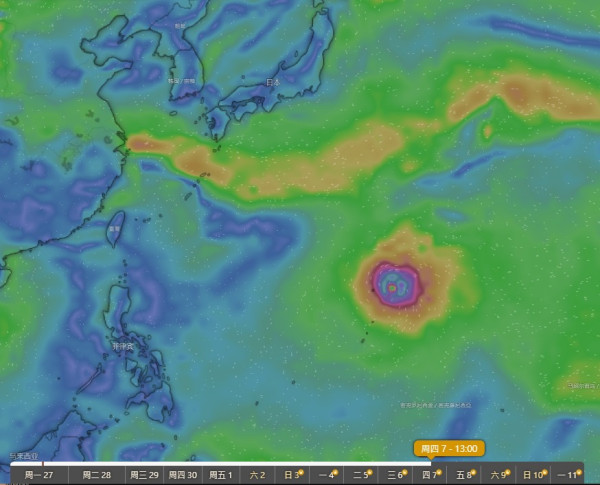Select the 二 5 forecast day
This screenshot has width=600, height=485.
361,475
